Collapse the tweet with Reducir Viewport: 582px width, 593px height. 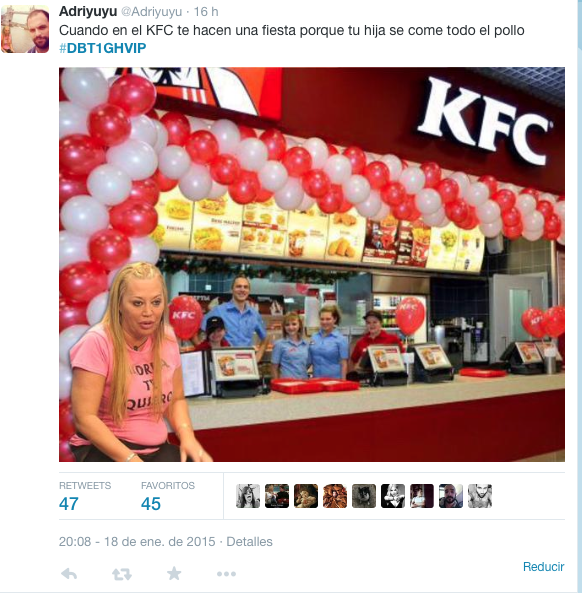pos(543,567)
